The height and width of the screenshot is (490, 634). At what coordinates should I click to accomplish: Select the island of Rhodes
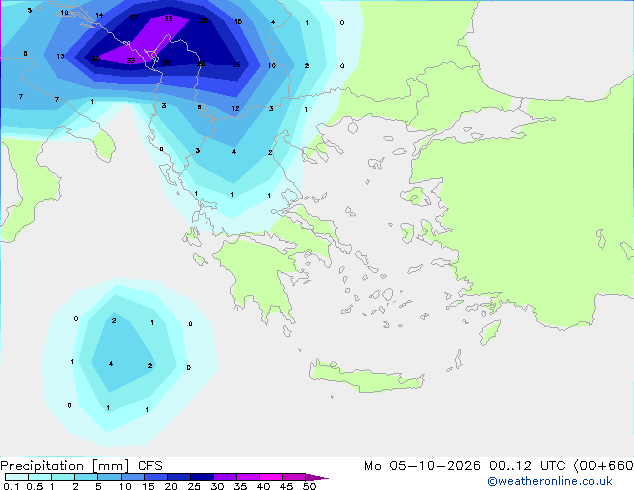(490, 332)
